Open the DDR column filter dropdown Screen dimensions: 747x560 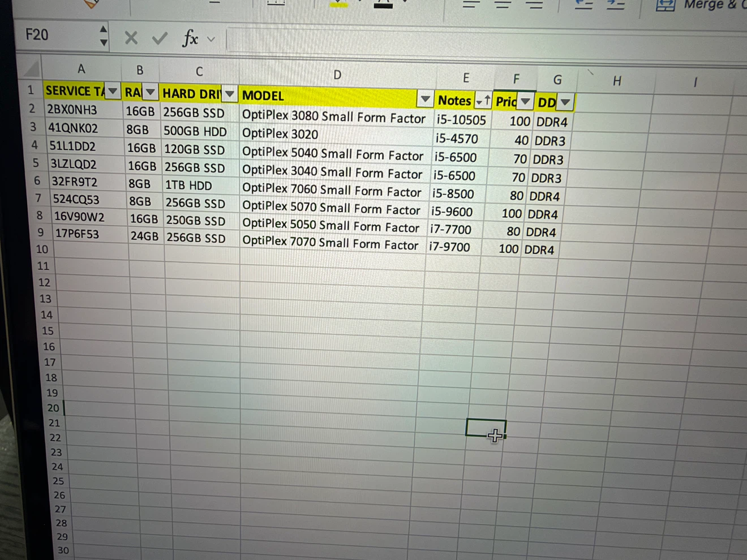(x=565, y=103)
